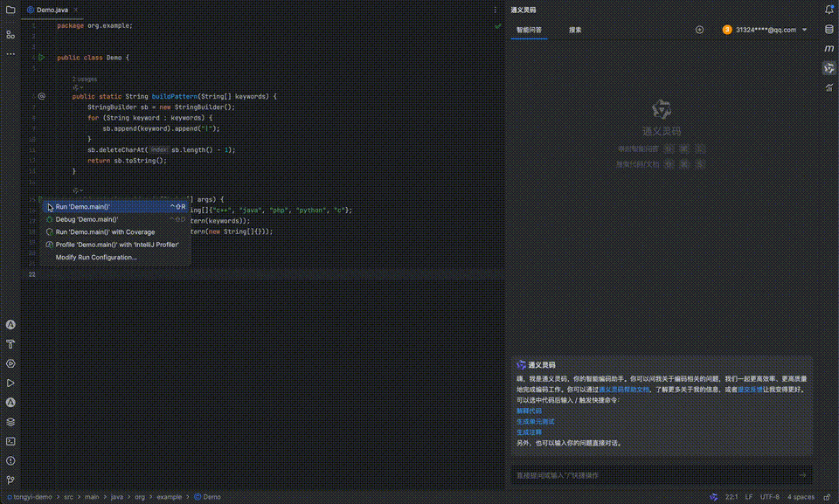
Task: Expand more tool windows ellipsis
Action: coord(10,53)
